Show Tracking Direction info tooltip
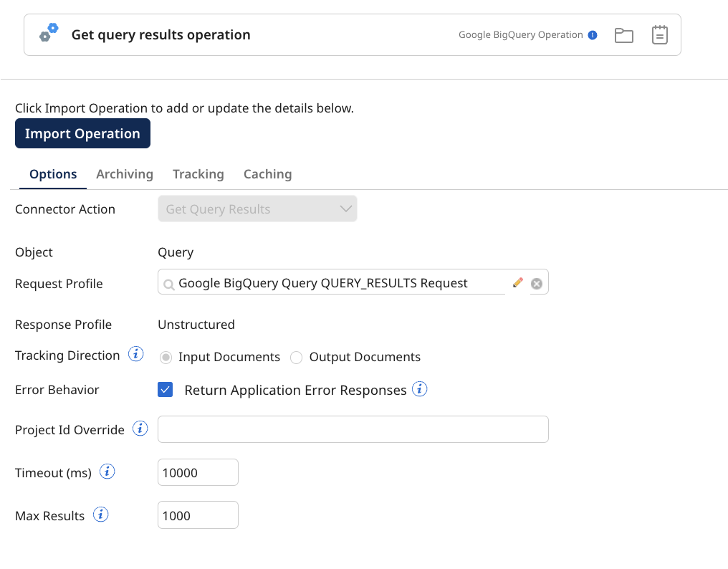 click(135, 353)
